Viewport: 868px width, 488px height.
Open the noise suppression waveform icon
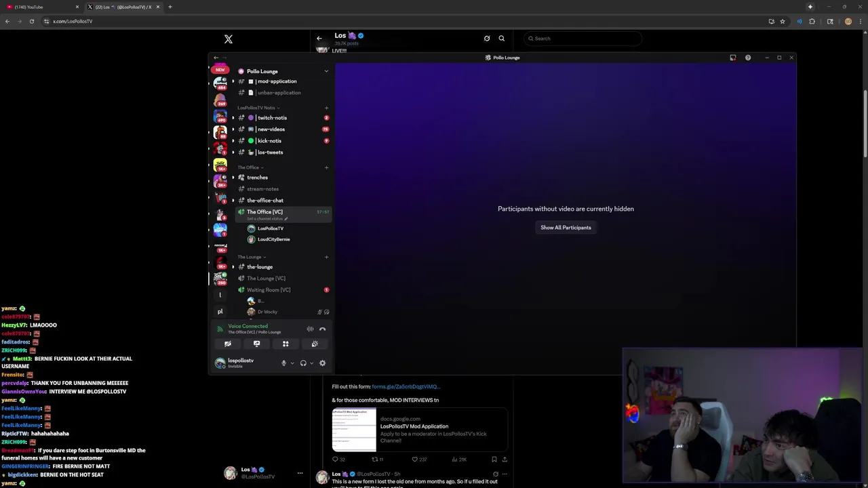(310, 329)
